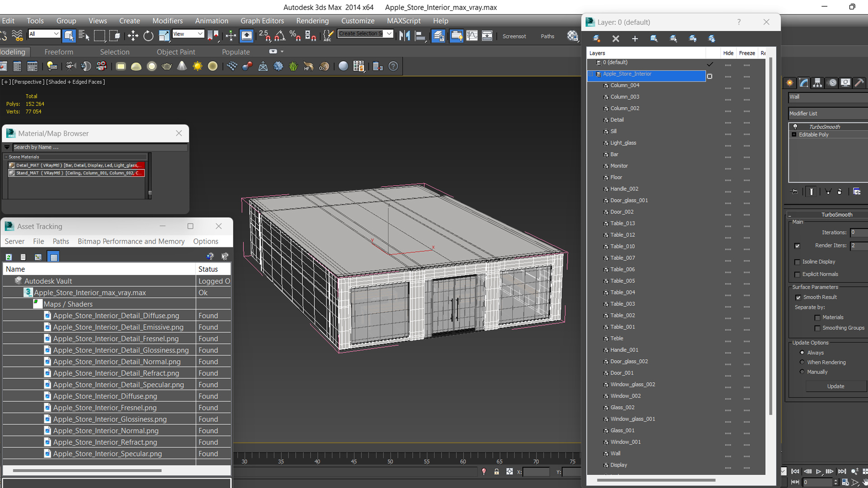Click the Asset Tracking horizontal scrollbar
Screen dimensions: 868x488
(x=87, y=470)
